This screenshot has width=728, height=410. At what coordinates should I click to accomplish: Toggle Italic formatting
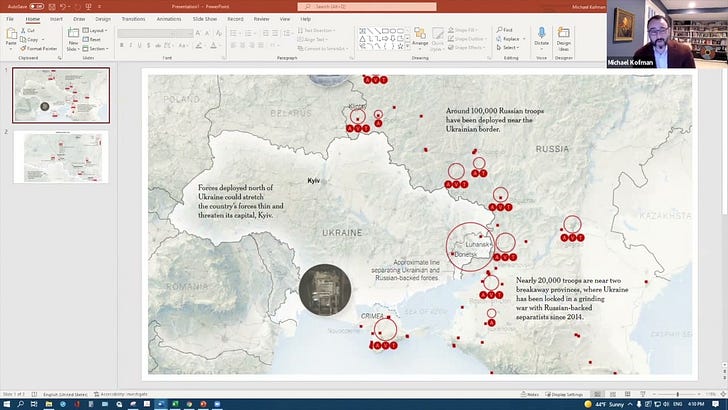(130, 46)
